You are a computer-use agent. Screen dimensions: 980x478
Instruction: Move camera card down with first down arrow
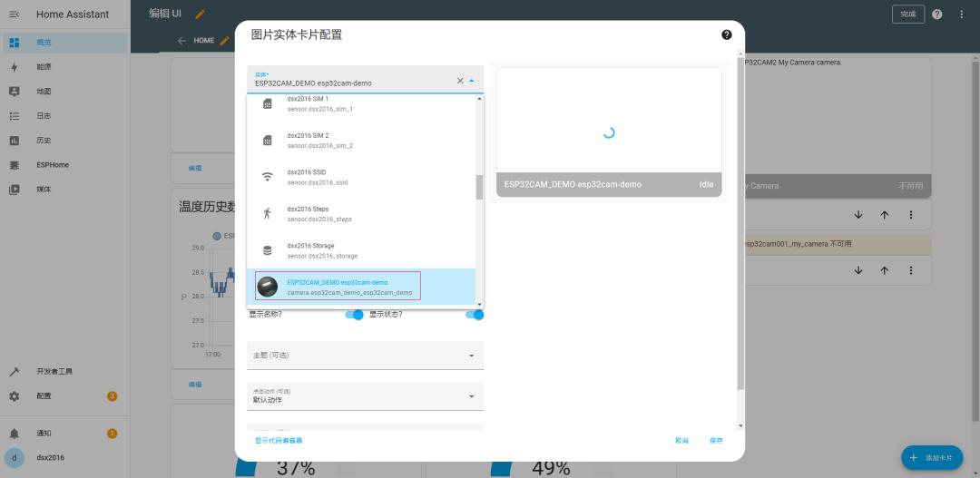pos(858,215)
